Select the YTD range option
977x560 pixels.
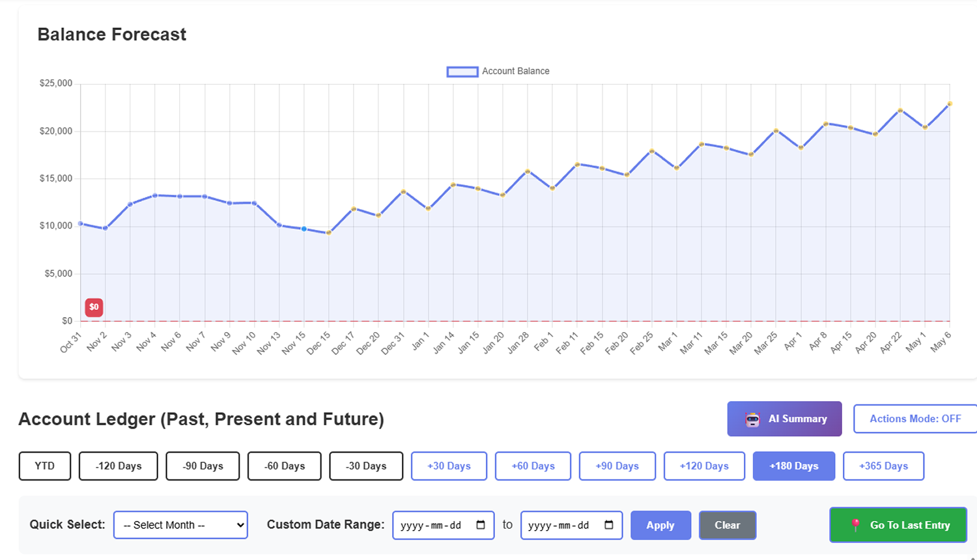tap(44, 466)
